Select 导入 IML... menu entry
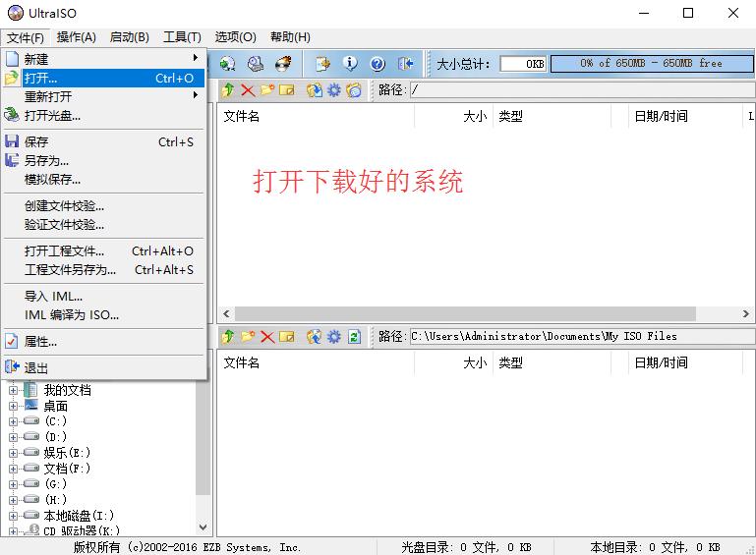The image size is (756, 555). [104, 297]
